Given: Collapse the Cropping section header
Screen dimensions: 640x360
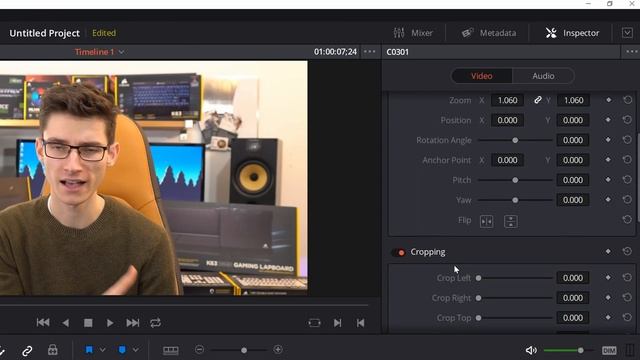Looking at the screenshot, I should point(428,252).
